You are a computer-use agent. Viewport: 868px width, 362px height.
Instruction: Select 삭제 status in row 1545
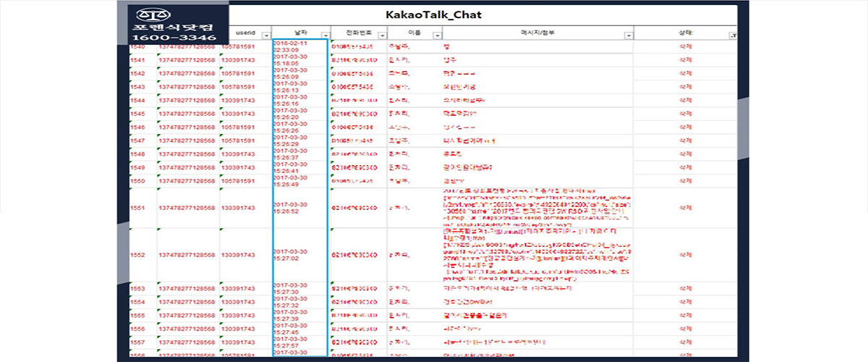pos(686,114)
